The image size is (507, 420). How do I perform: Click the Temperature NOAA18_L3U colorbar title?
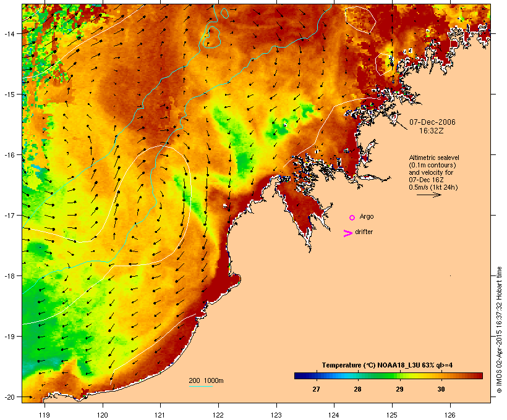click(387, 366)
